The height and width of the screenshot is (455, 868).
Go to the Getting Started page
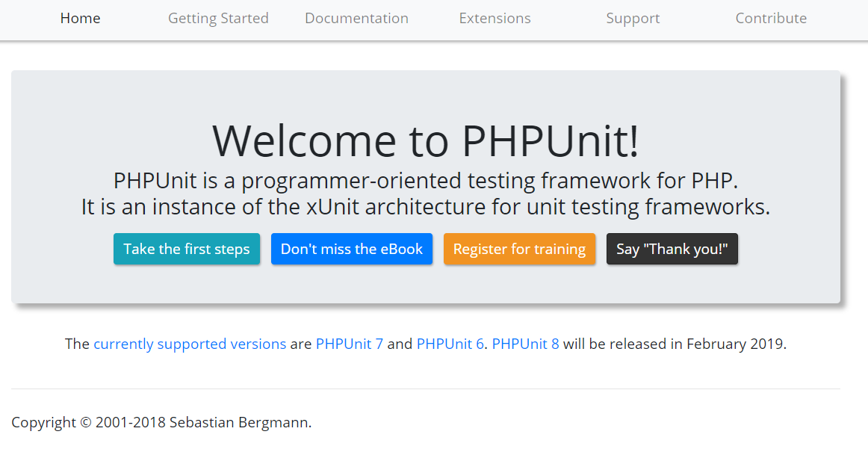pos(218,19)
